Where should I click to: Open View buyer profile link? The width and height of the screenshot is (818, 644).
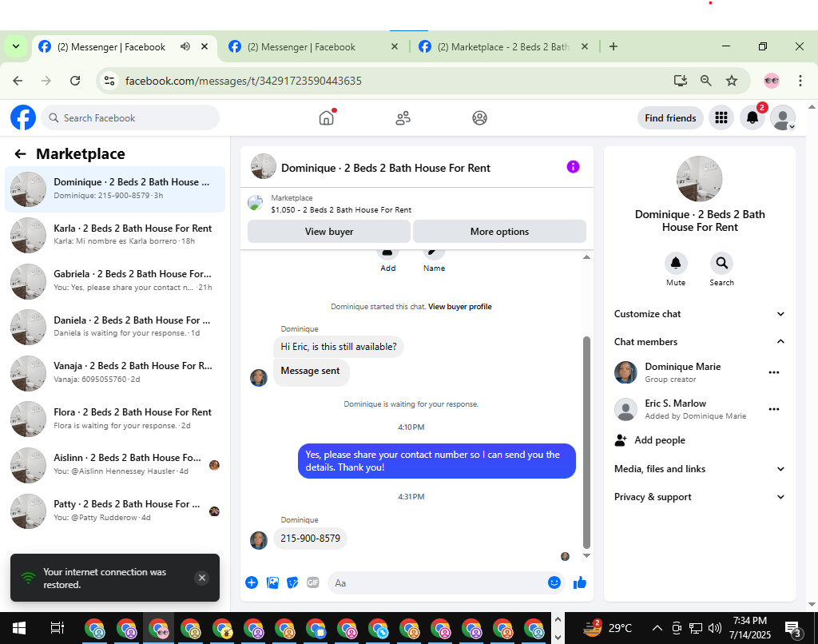coord(459,306)
